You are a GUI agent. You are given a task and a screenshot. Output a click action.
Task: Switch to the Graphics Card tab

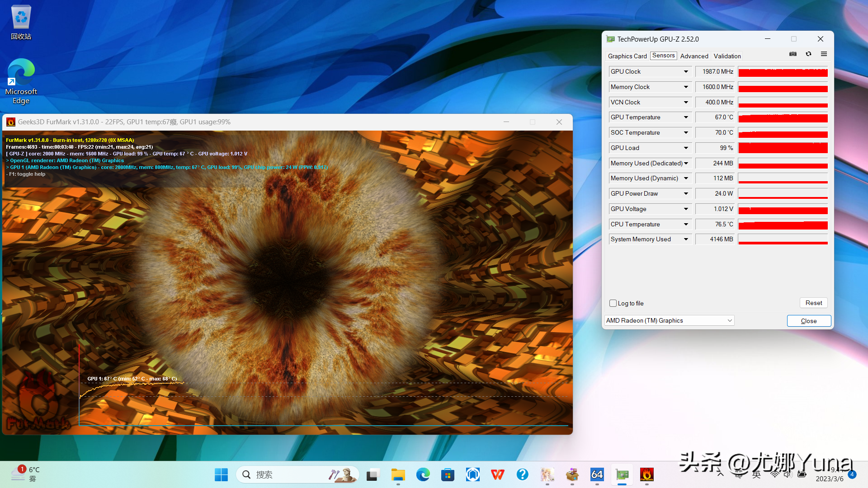point(627,56)
